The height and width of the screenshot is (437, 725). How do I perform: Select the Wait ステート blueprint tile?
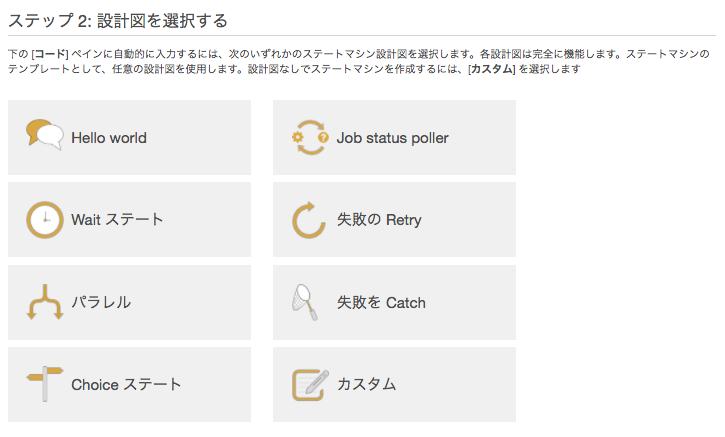pyautogui.click(x=129, y=220)
